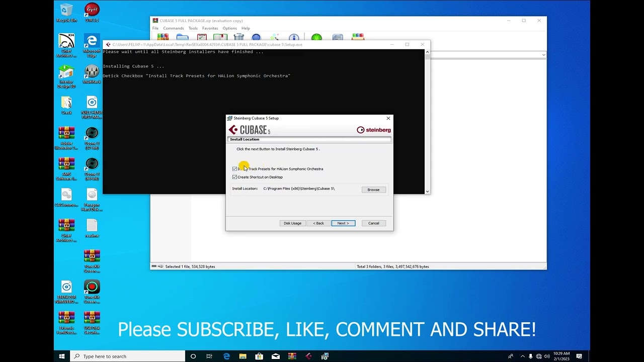Screen dimensions: 644x362
Task: Click console window scrollbar up arrow
Action: pyautogui.click(x=427, y=51)
